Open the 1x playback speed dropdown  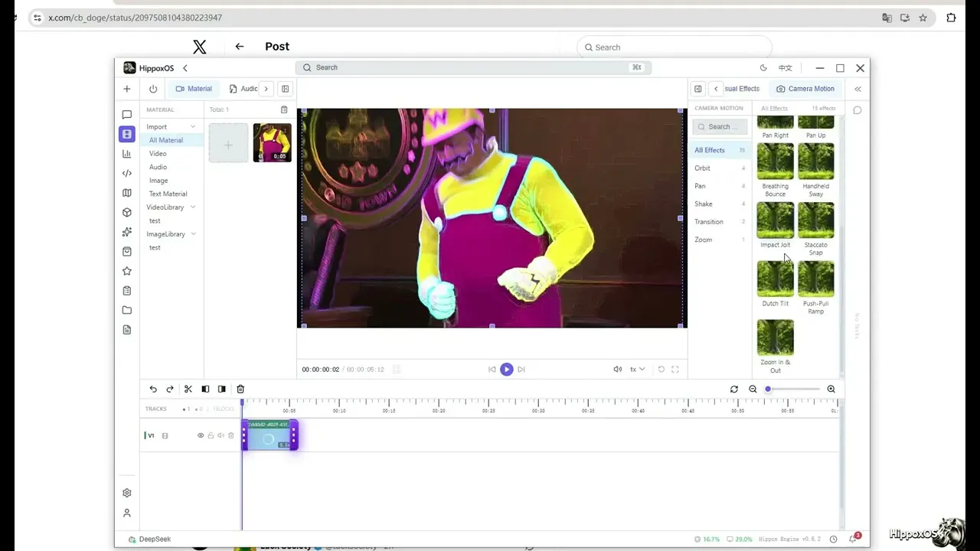pyautogui.click(x=637, y=369)
